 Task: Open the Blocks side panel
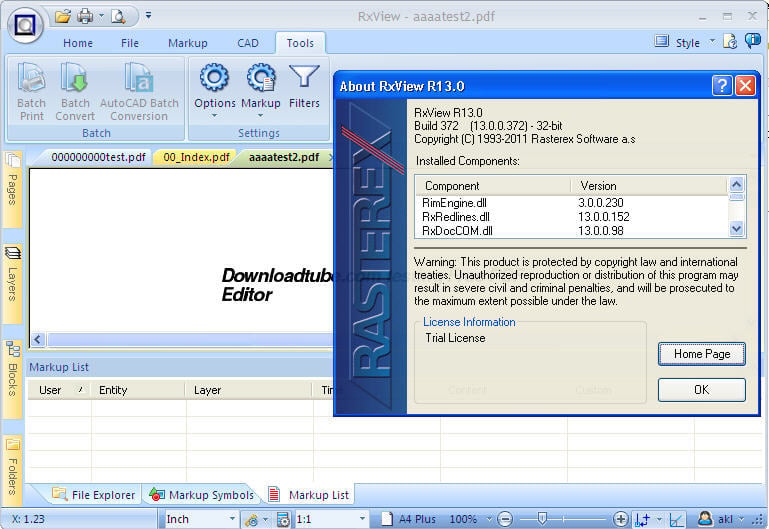12,378
